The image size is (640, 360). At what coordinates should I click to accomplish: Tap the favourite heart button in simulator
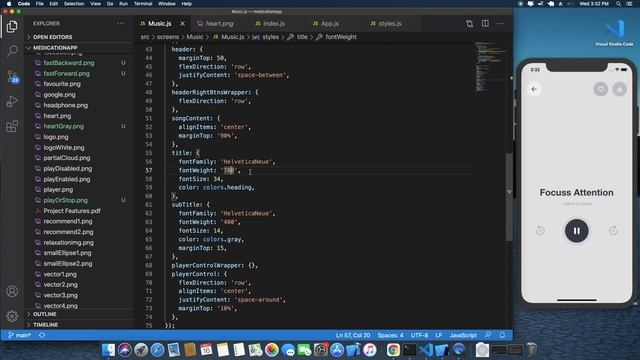click(x=600, y=89)
